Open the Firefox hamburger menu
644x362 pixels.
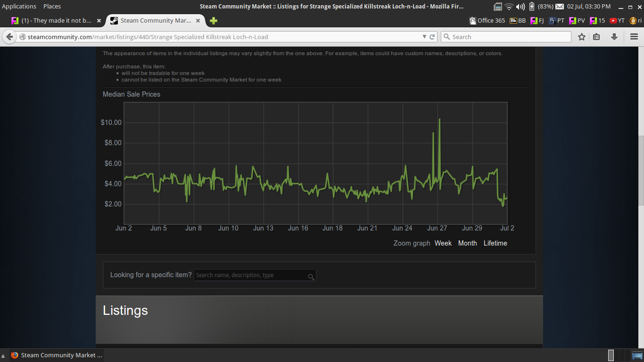[634, 37]
